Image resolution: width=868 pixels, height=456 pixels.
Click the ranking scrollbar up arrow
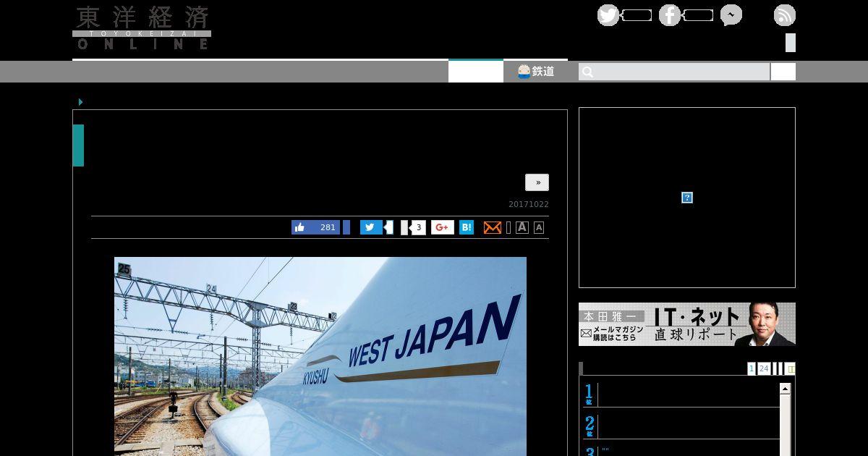(x=785, y=389)
